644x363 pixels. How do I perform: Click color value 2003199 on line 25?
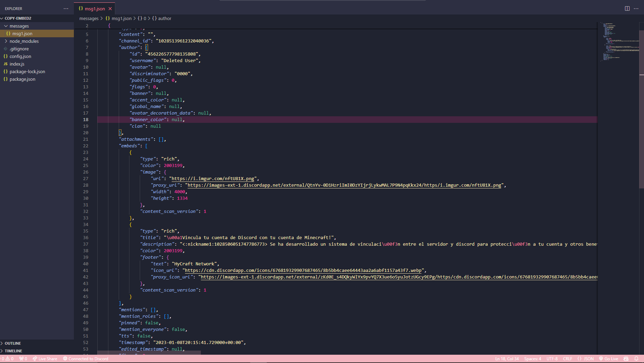[173, 166]
